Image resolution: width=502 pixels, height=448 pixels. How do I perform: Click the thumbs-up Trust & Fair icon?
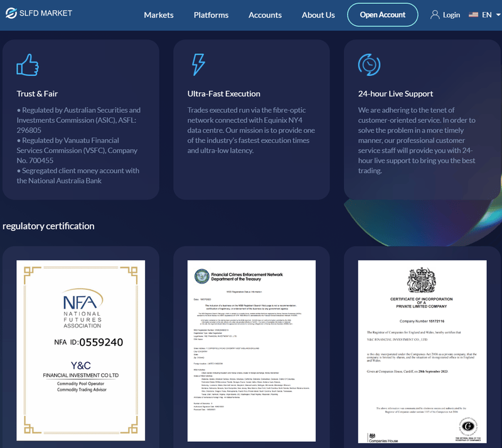pos(28,65)
